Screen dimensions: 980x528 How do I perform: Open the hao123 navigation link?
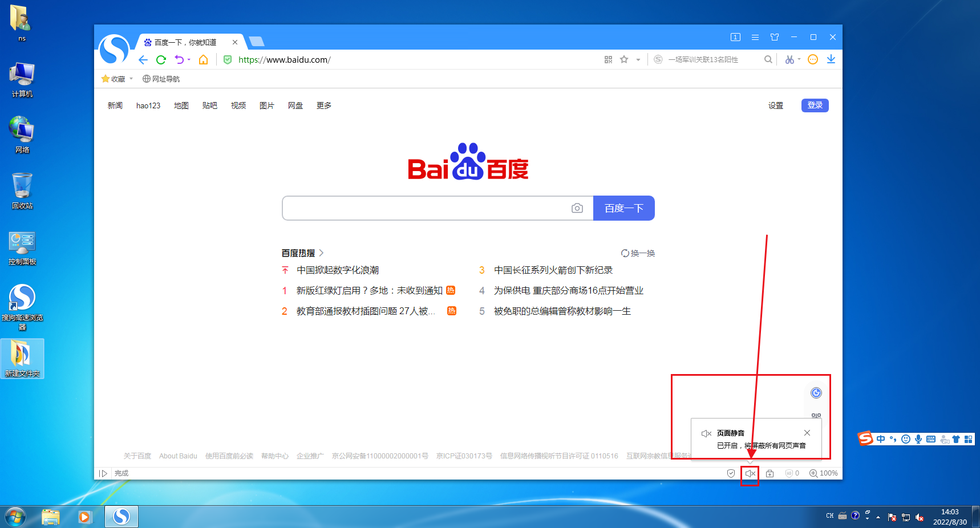pos(148,105)
